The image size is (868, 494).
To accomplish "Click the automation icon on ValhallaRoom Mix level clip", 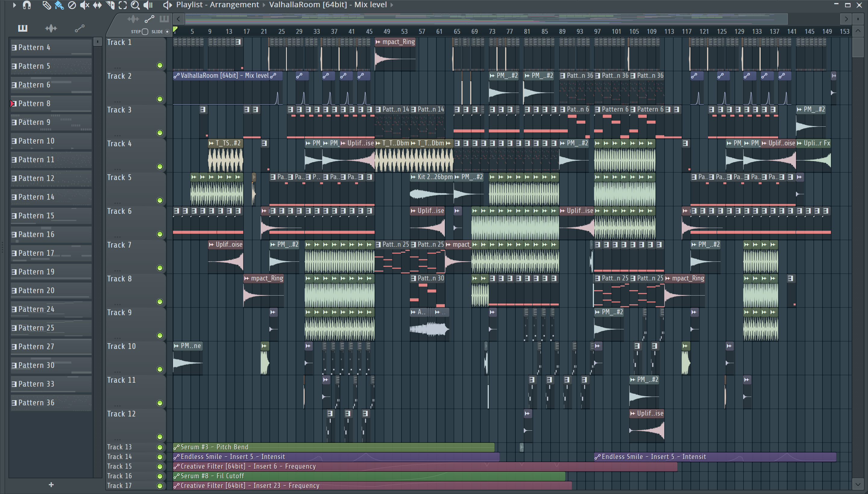I will (176, 76).
